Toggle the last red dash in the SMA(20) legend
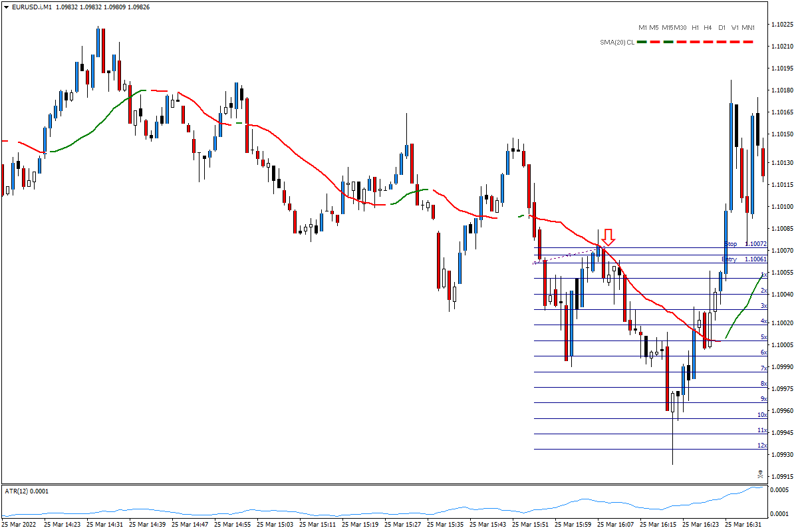 coord(748,41)
